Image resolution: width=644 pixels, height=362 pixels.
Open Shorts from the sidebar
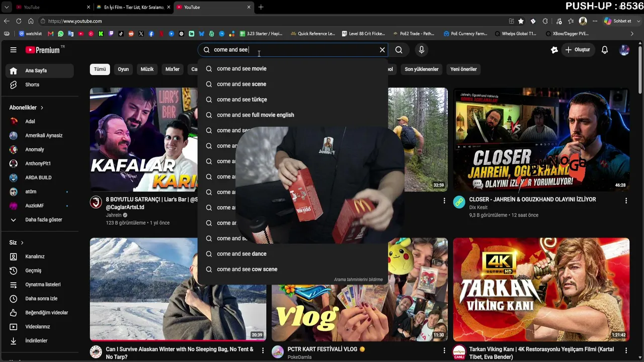[39, 84]
